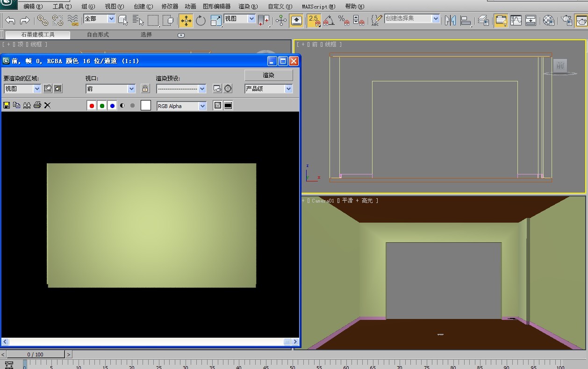Activate the Select Object tool

click(x=123, y=20)
